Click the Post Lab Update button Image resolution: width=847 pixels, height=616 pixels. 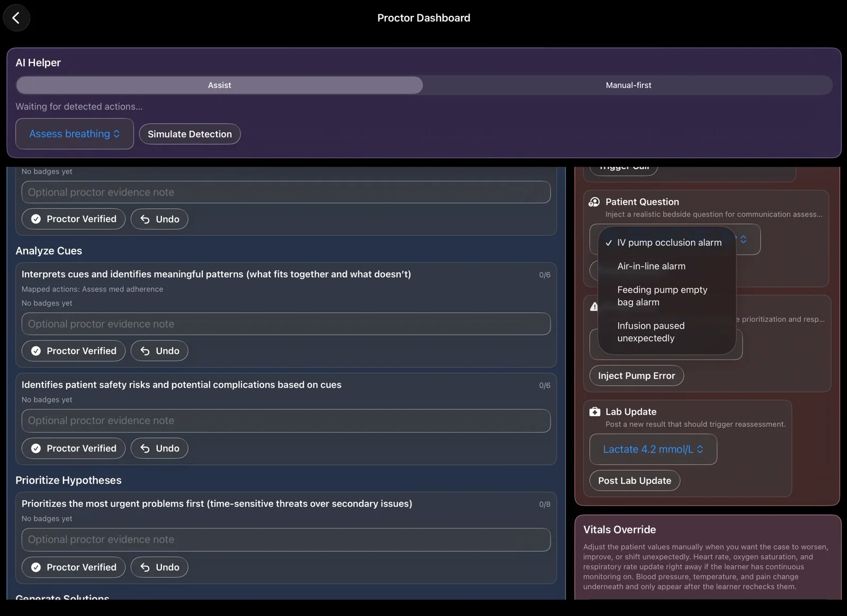[x=635, y=481]
